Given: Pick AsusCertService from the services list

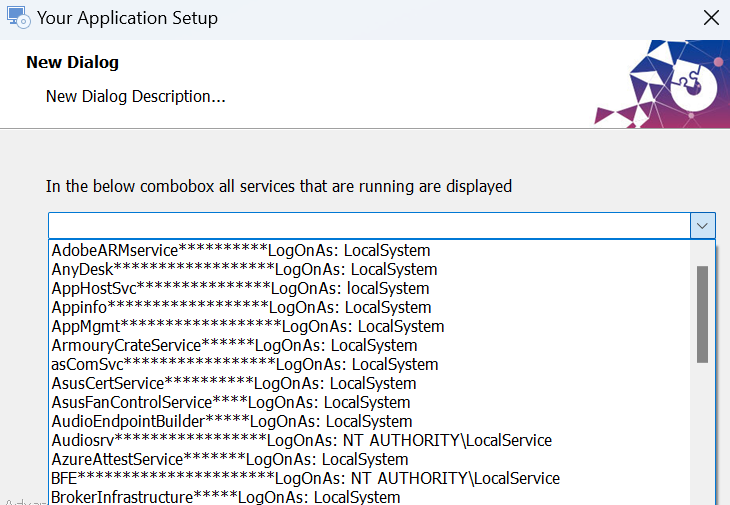Looking at the screenshot, I should point(233,383).
